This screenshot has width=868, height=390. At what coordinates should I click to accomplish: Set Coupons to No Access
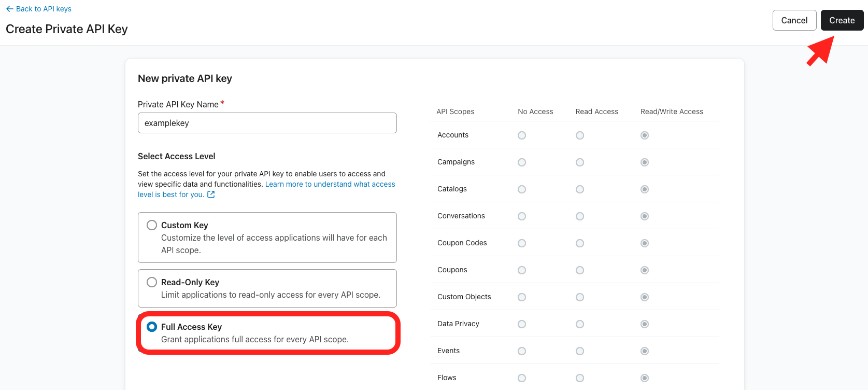522,270
